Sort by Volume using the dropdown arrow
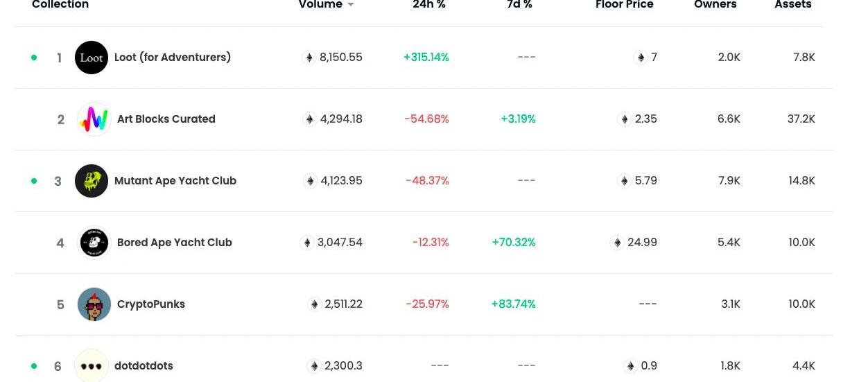 (x=351, y=5)
